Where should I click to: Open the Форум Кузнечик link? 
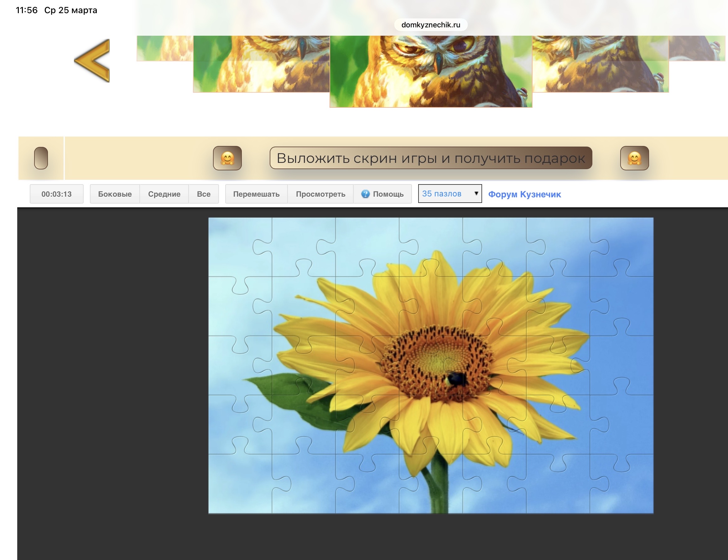(x=524, y=194)
